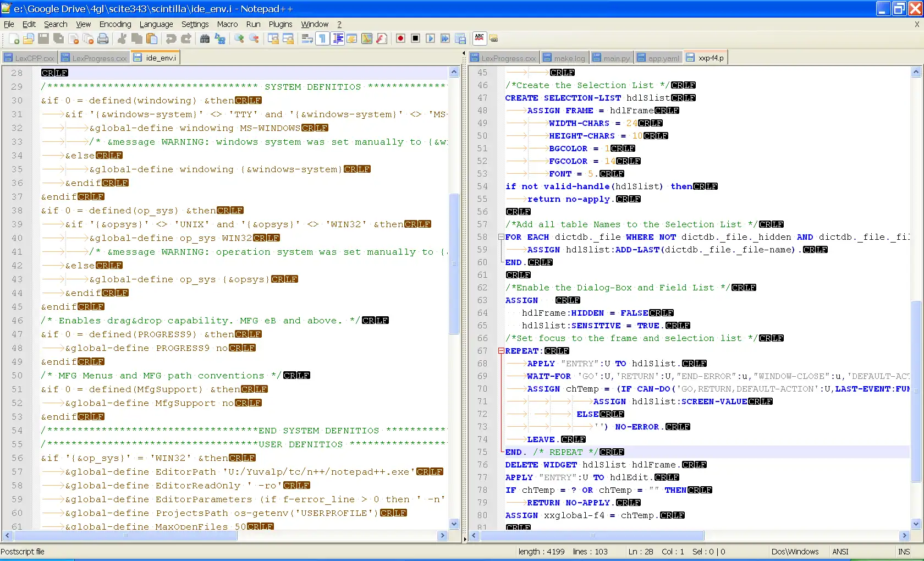
Task: Click Dos\Windows in status bar
Action: 795,552
